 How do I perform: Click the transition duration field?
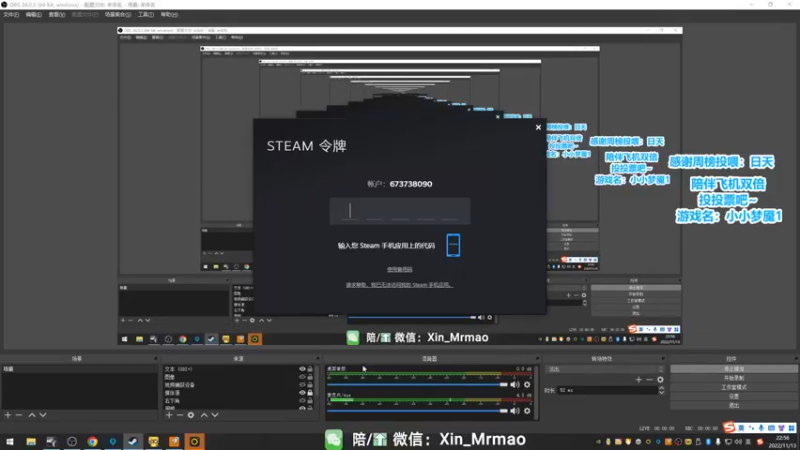pos(607,390)
